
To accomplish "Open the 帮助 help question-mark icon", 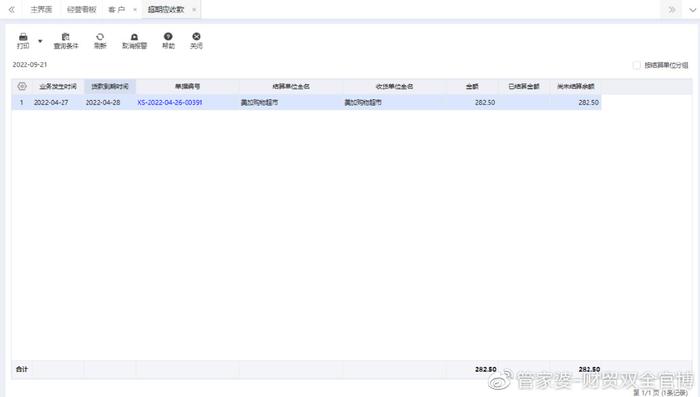I will [168, 37].
